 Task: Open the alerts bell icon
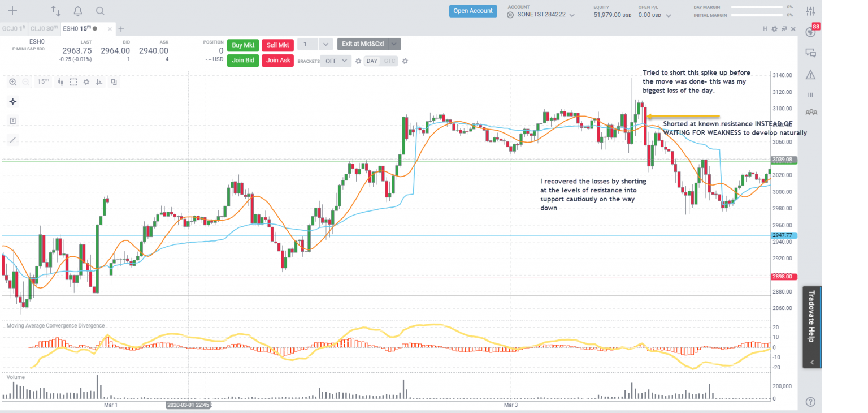click(78, 11)
